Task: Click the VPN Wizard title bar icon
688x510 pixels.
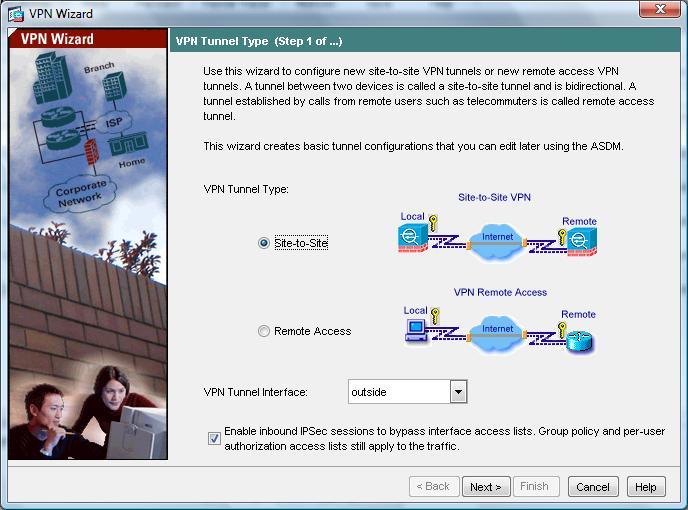Action: tap(16, 14)
